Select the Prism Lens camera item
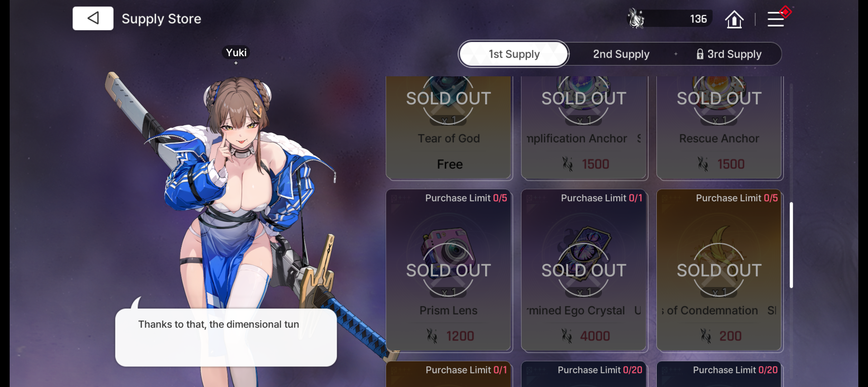 pos(448,251)
